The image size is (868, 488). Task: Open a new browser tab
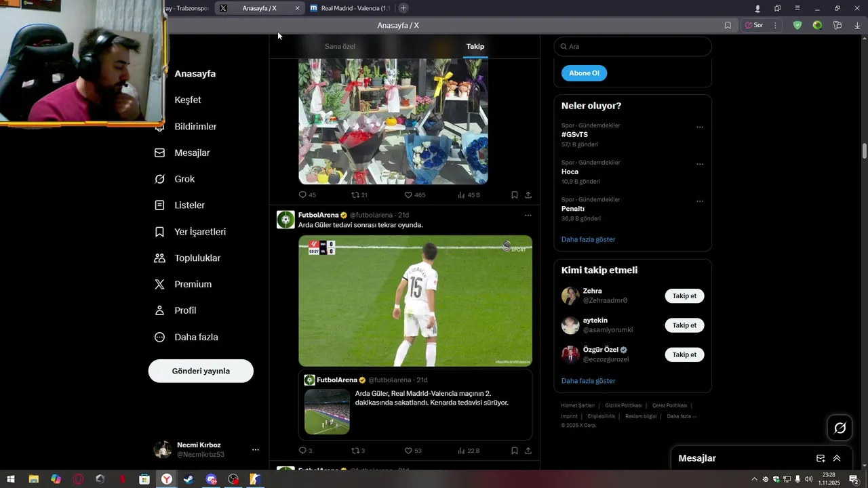(403, 8)
